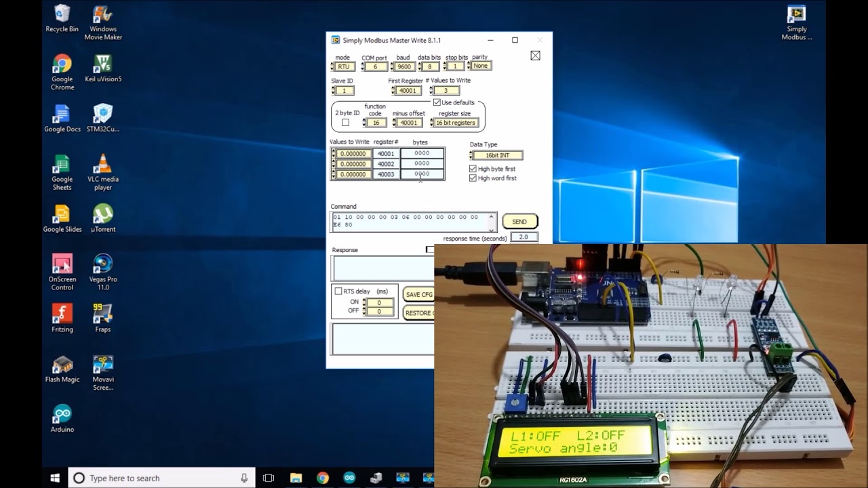Open Google Docs desktop shortcut

coord(62,119)
